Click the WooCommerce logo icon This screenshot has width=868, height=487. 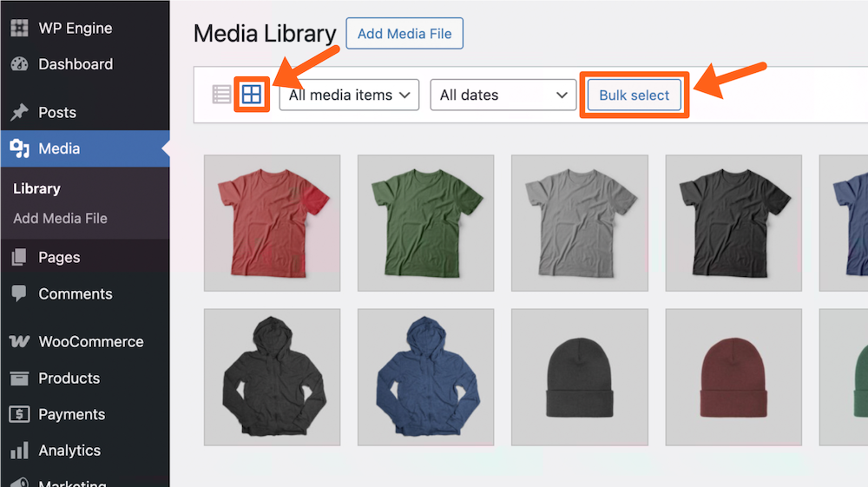[19, 342]
